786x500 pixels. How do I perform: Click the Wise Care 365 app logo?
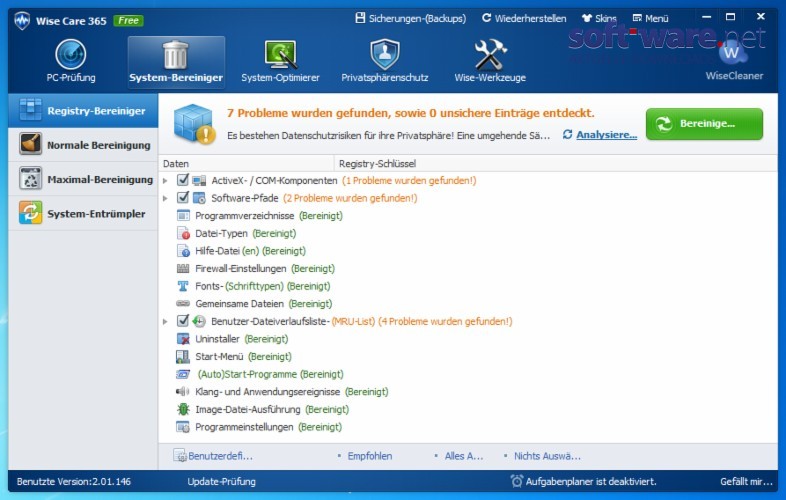pos(22,21)
